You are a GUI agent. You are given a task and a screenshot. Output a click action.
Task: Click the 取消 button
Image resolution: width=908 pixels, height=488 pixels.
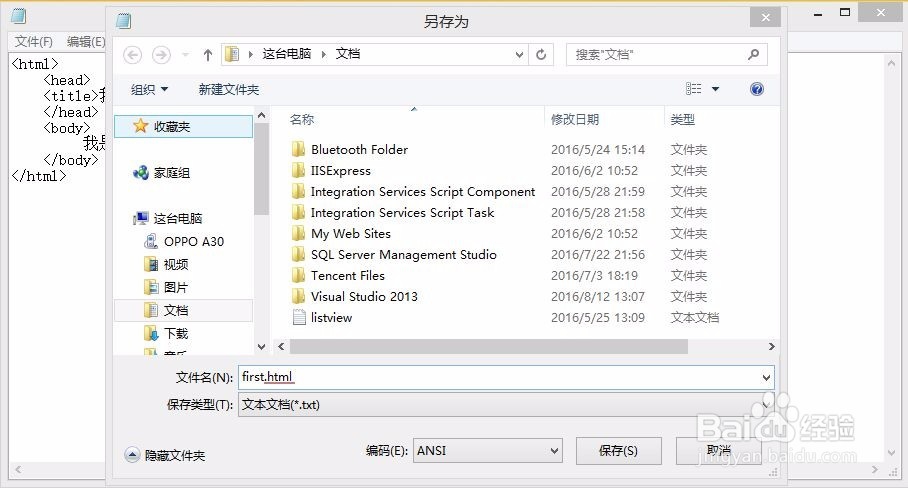point(719,450)
